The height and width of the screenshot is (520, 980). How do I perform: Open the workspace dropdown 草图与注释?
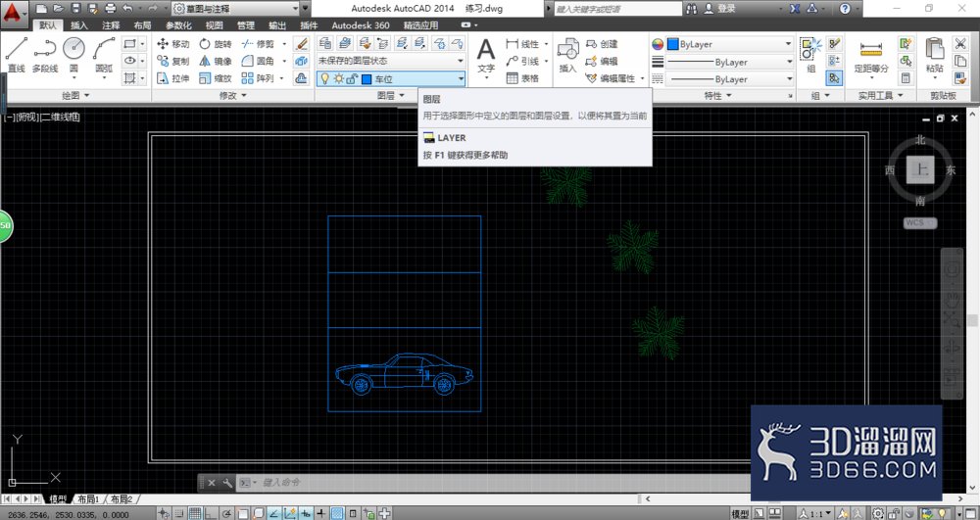235,9
